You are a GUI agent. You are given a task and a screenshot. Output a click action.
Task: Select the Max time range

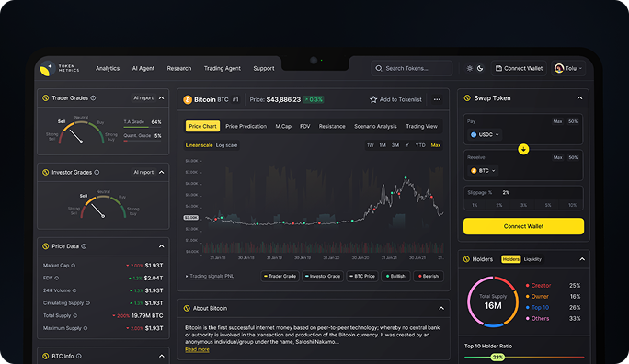click(436, 145)
